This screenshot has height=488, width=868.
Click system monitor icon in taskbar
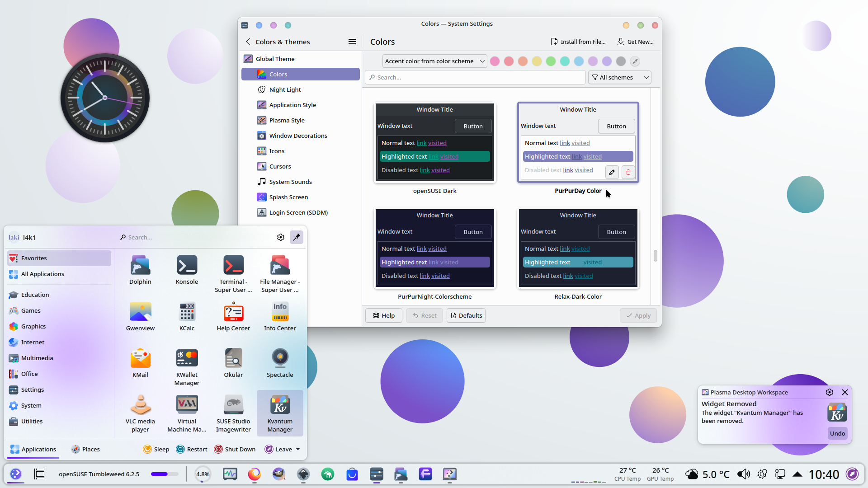(x=230, y=474)
